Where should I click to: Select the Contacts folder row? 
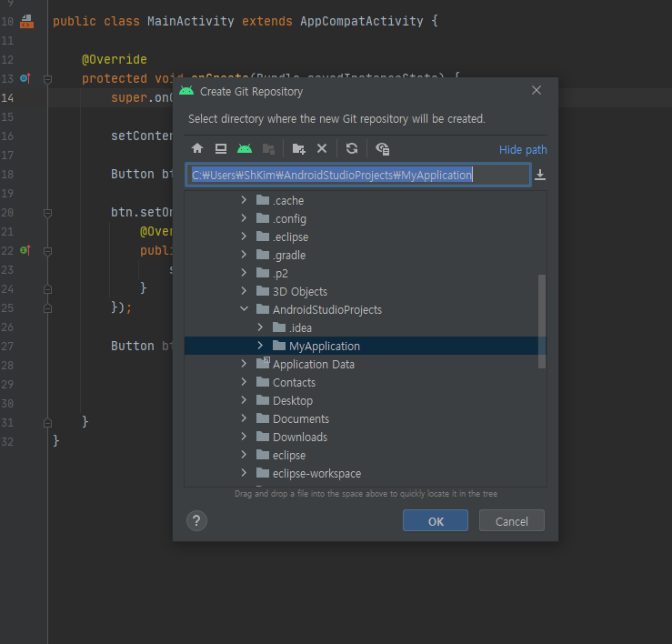click(x=366, y=382)
